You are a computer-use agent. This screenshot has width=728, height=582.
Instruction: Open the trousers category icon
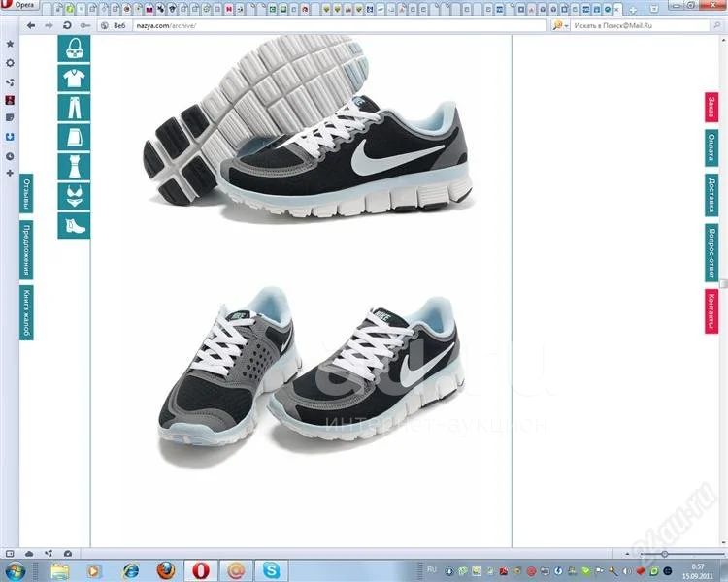pos(74,108)
